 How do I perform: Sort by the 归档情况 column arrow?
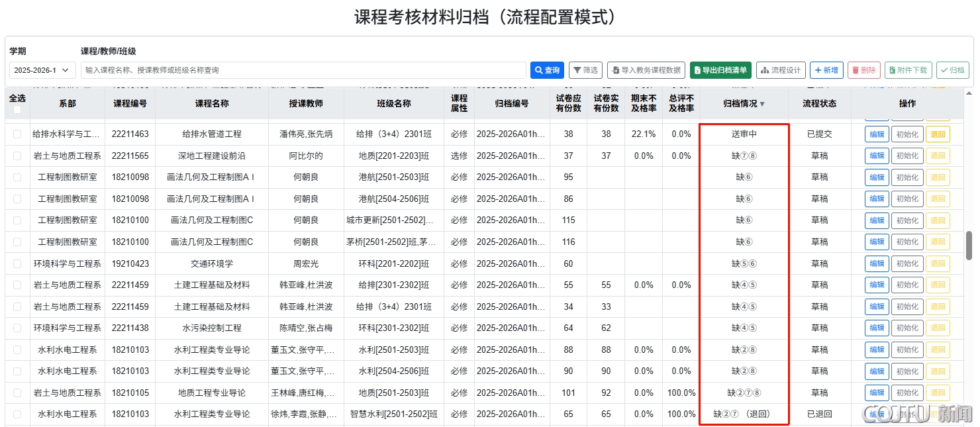coord(762,104)
